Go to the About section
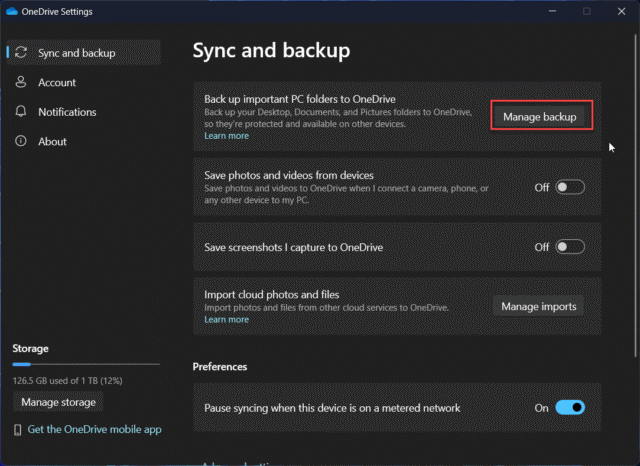The height and width of the screenshot is (466, 640). 84,141
